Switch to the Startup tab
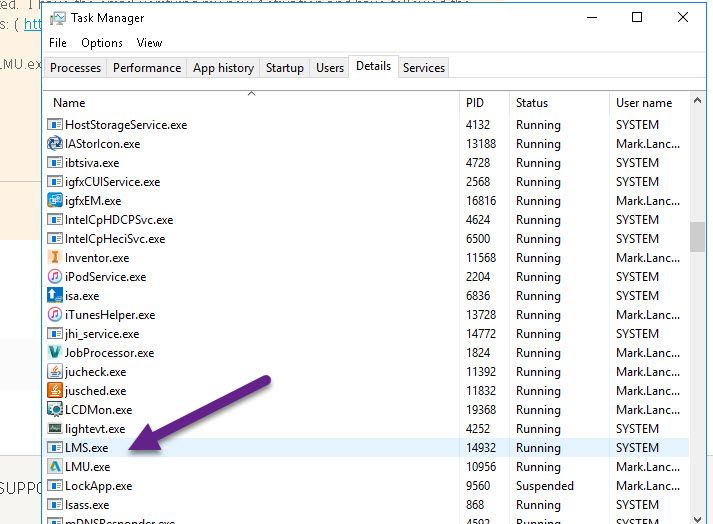The image size is (713, 524). [285, 68]
